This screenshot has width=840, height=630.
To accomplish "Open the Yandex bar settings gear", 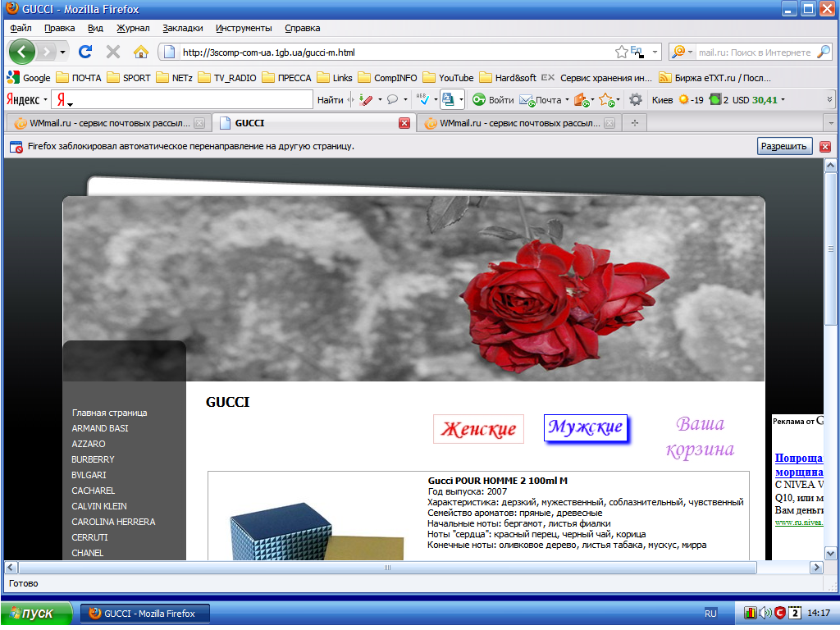I will pyautogui.click(x=636, y=99).
